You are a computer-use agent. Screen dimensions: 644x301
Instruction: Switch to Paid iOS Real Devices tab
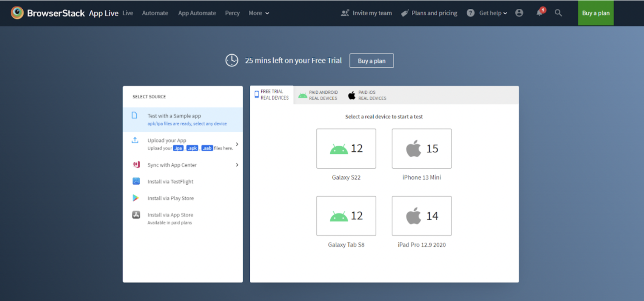(367, 95)
